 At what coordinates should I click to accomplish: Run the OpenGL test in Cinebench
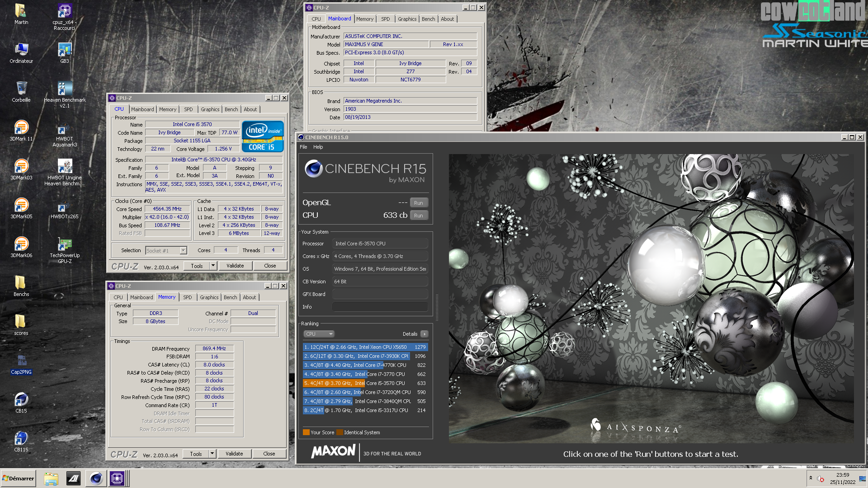(419, 203)
